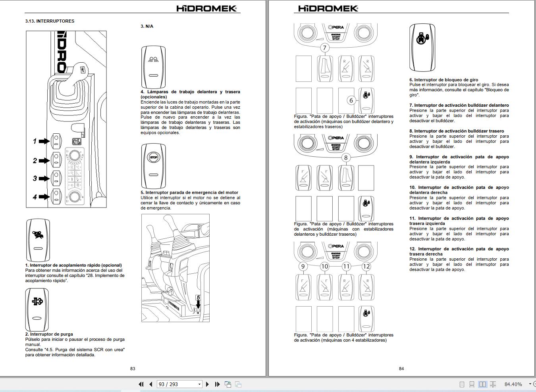Click the swing lock switch image
Image resolution: width=536 pixels, height=392 pixels.
422,48
